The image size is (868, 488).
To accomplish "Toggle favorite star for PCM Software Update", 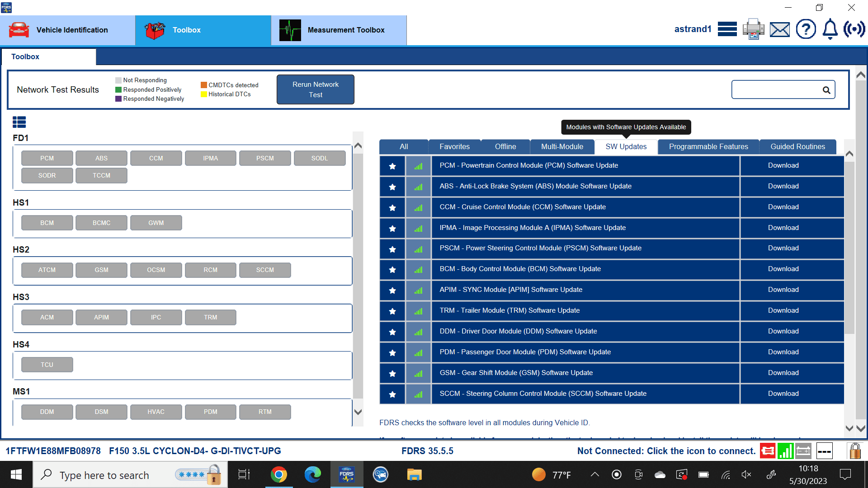I will pyautogui.click(x=392, y=166).
